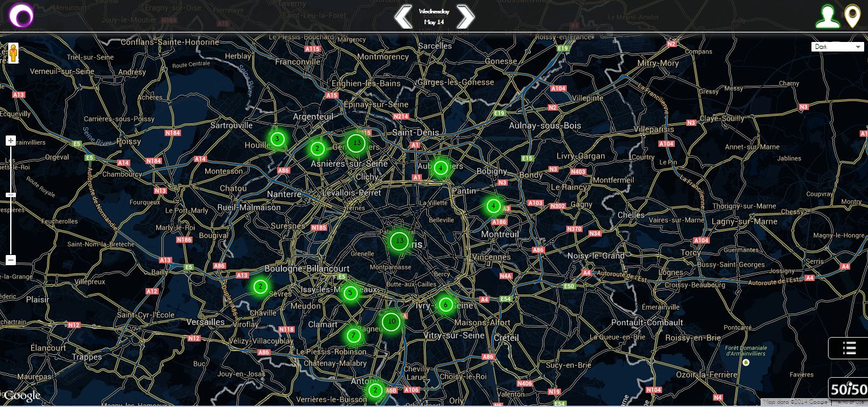Click the Créteil label on the map
The width and height of the screenshot is (868, 407).
tap(506, 338)
